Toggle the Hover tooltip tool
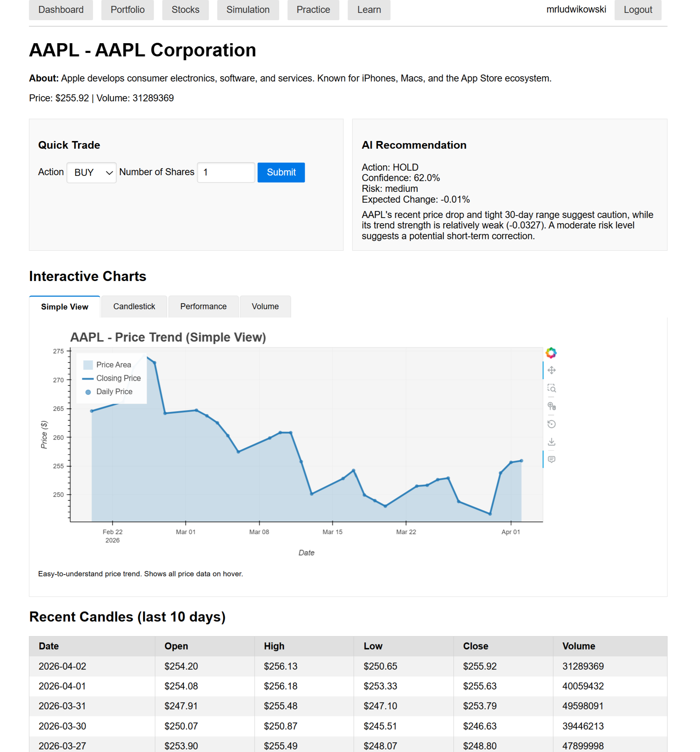The width and height of the screenshot is (700, 752). [x=551, y=459]
